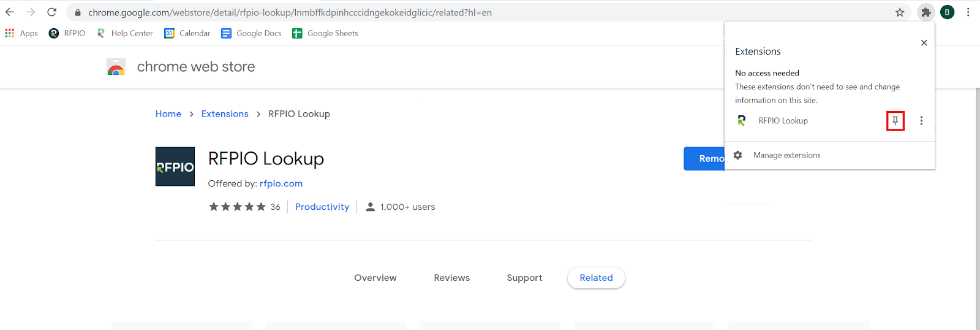Click the lock icon in address bar
The width and height of the screenshot is (980, 330).
(78, 12)
